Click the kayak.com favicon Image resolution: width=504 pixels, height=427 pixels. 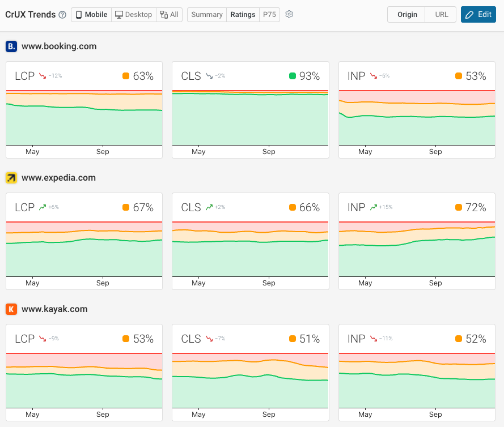coord(11,309)
